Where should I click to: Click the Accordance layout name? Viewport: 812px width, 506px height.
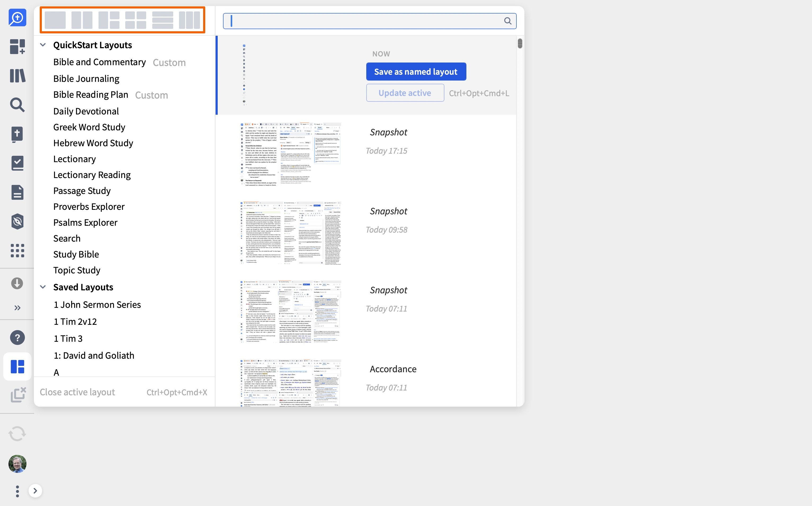tap(393, 369)
